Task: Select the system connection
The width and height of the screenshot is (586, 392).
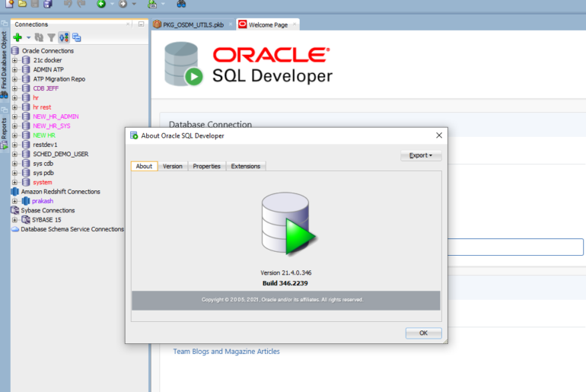Action: point(42,183)
